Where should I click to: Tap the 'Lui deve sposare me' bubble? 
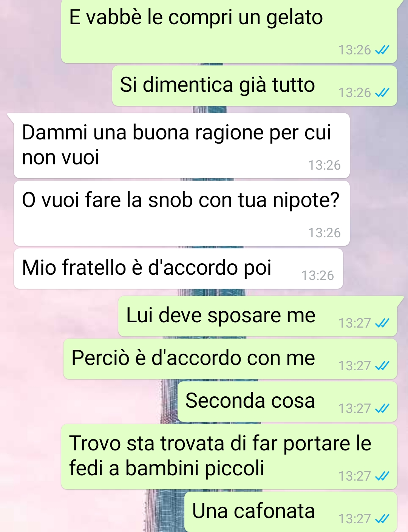258,316
